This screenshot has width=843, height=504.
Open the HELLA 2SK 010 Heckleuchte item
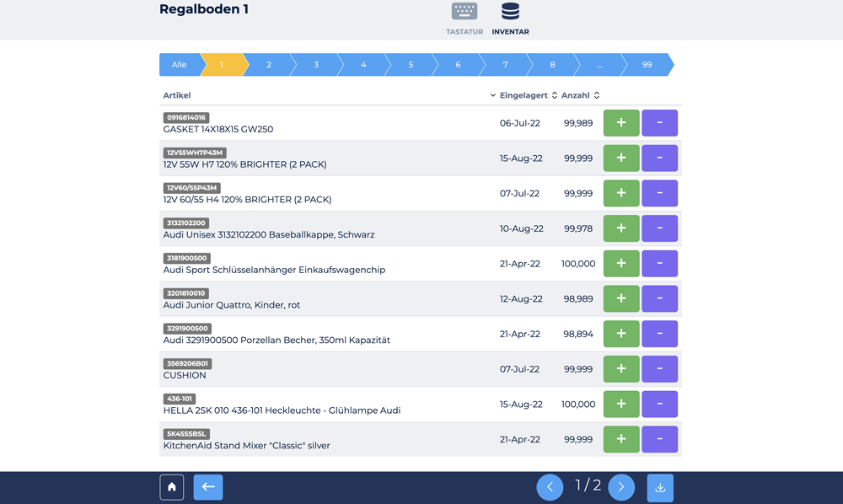pyautogui.click(x=282, y=410)
